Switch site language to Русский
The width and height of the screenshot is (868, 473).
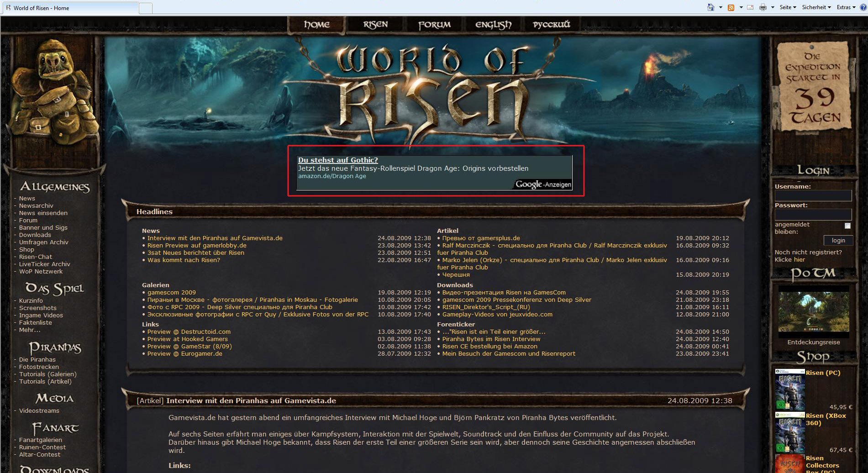point(552,25)
